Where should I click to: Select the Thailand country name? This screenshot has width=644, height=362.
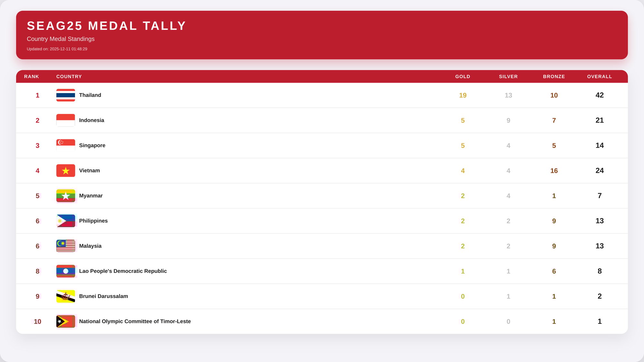click(x=90, y=95)
